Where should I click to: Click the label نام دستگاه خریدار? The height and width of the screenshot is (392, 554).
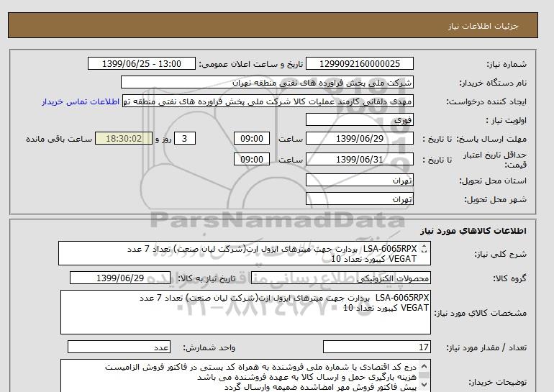click(493, 83)
